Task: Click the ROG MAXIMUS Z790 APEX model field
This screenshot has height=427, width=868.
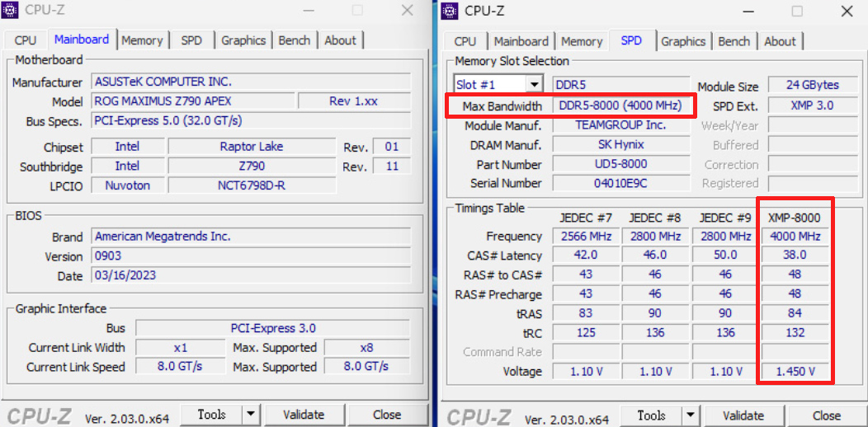Action: [x=193, y=101]
